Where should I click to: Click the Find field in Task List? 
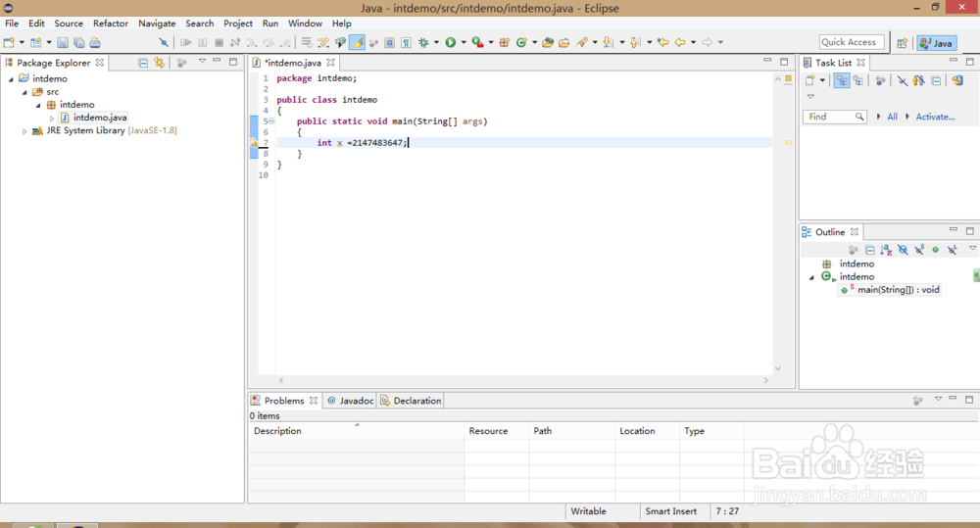[834, 117]
